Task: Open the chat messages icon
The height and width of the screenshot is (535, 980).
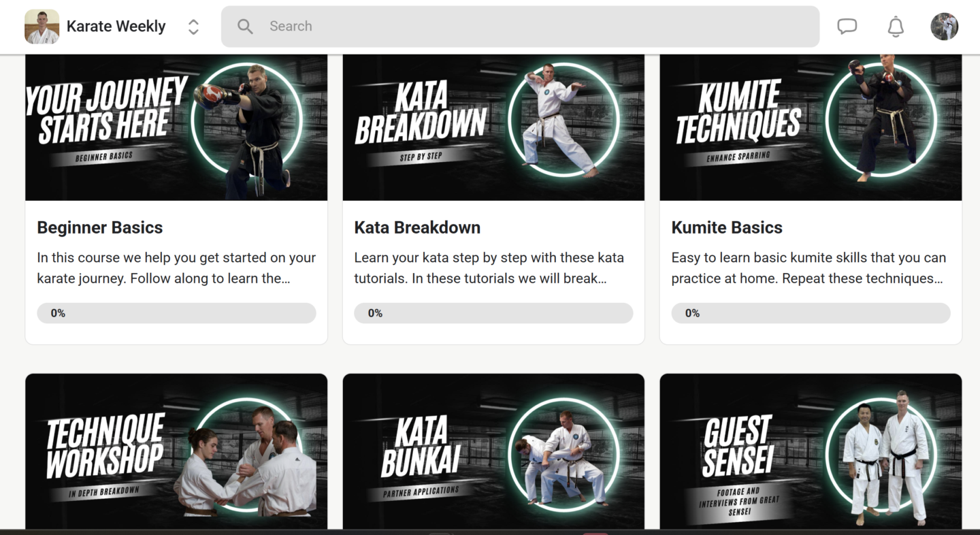Action: tap(847, 27)
